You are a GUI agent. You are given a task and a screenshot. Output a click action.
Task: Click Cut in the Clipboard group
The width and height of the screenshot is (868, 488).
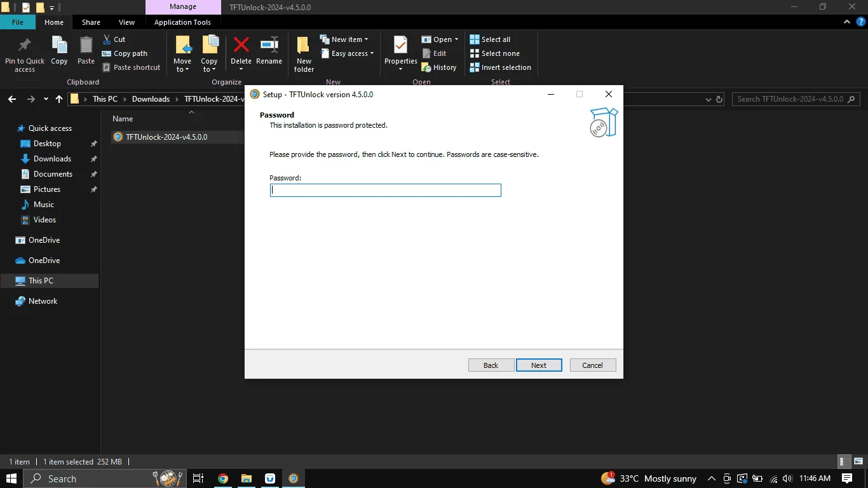pos(114,39)
